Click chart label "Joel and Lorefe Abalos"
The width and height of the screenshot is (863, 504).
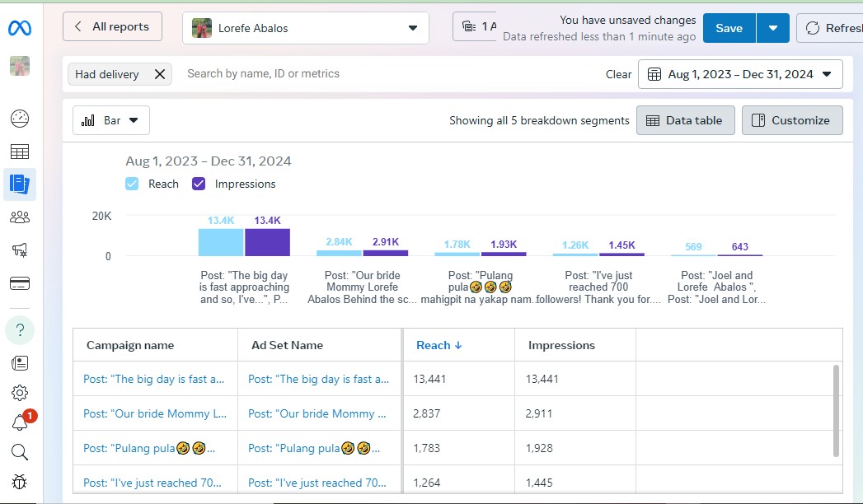click(716, 287)
